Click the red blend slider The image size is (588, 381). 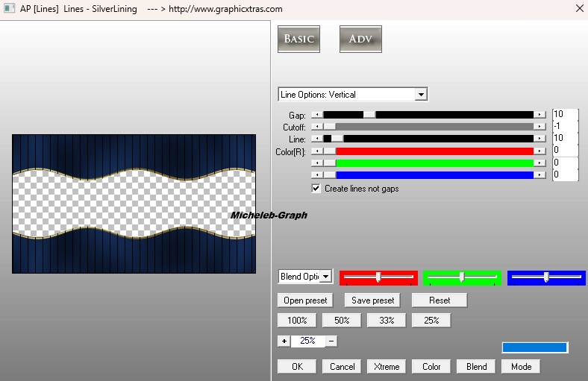coord(378,277)
